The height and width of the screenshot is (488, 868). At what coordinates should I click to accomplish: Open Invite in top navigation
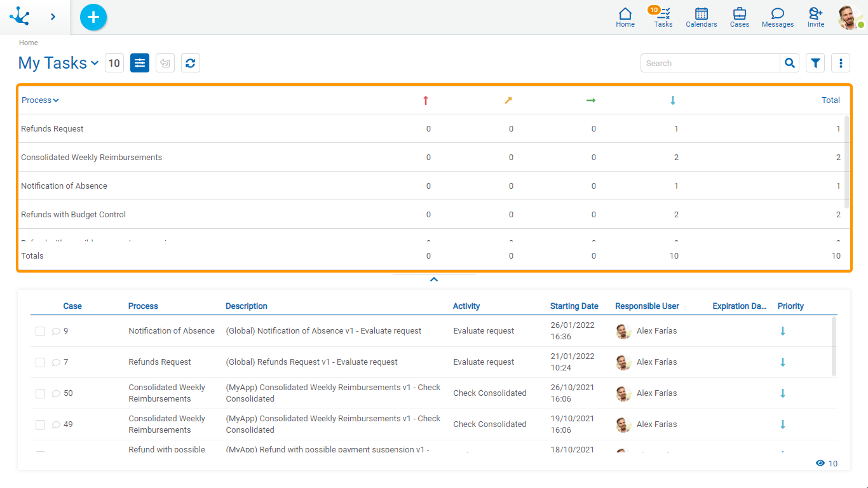coord(816,17)
